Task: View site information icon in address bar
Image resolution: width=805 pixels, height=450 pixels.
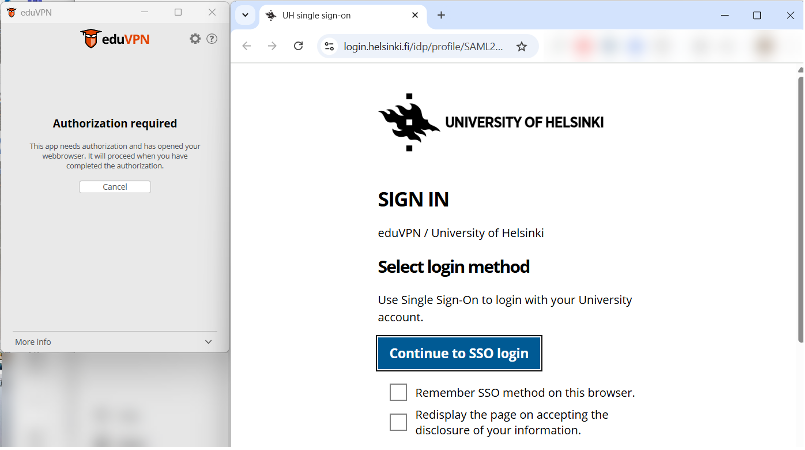Action: (329, 46)
